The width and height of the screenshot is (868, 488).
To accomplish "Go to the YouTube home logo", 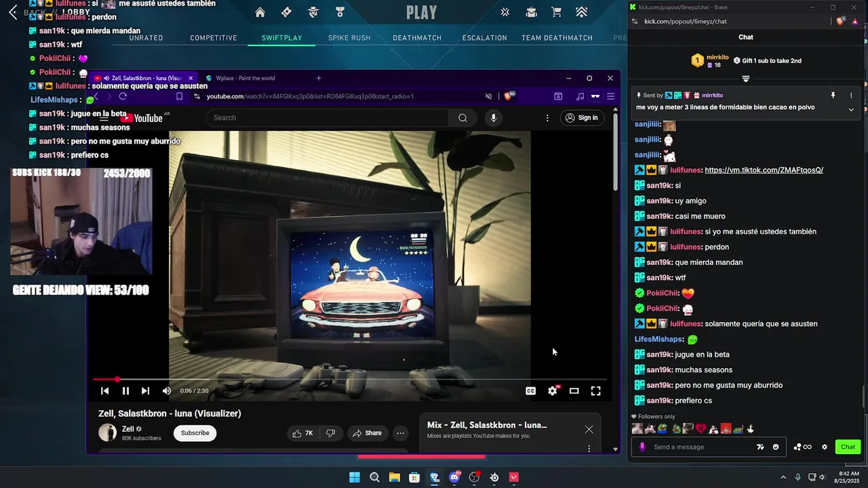I will (142, 118).
